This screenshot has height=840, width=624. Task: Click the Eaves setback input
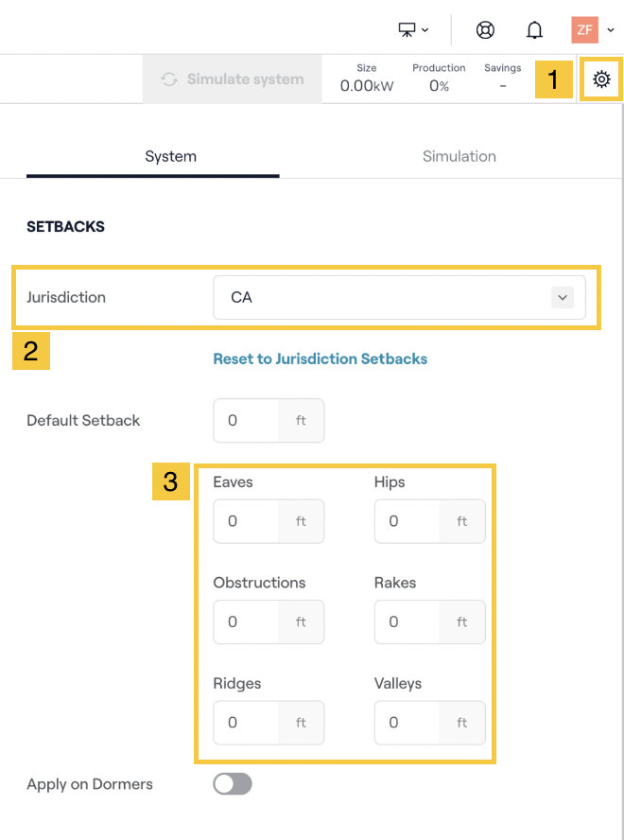pos(247,521)
